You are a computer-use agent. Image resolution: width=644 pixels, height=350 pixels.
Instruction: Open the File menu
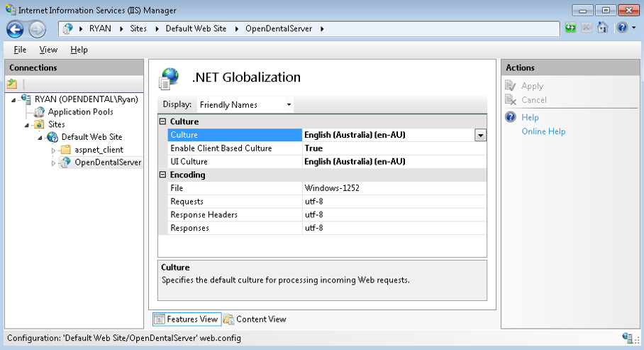(20, 50)
